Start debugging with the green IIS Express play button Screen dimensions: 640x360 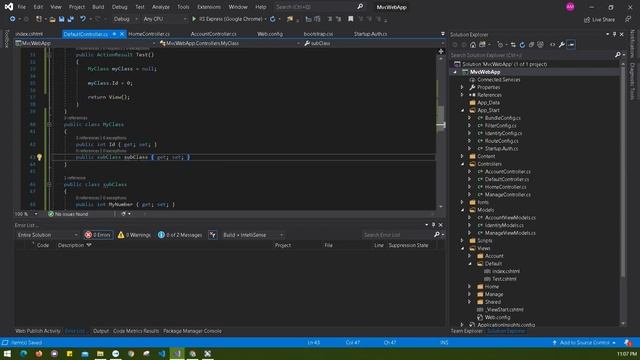(194, 19)
